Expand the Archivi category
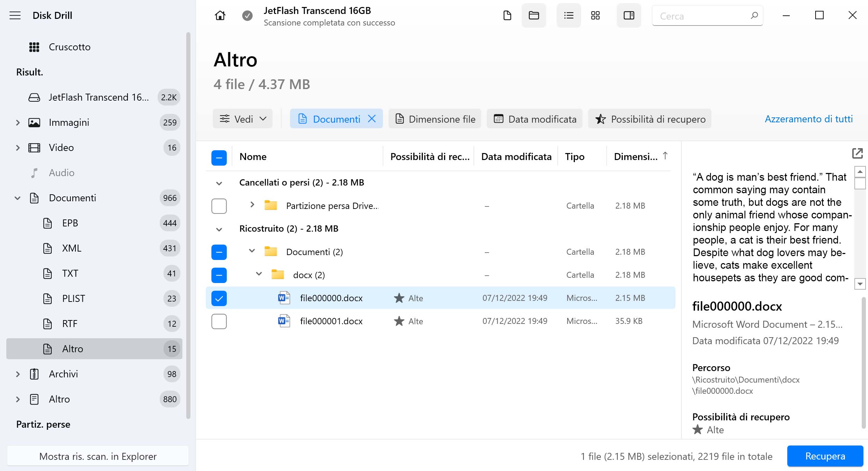 pyautogui.click(x=18, y=374)
